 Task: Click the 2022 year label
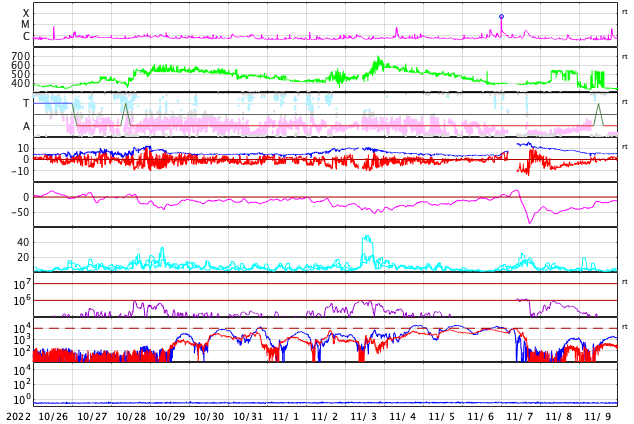(x=18, y=417)
